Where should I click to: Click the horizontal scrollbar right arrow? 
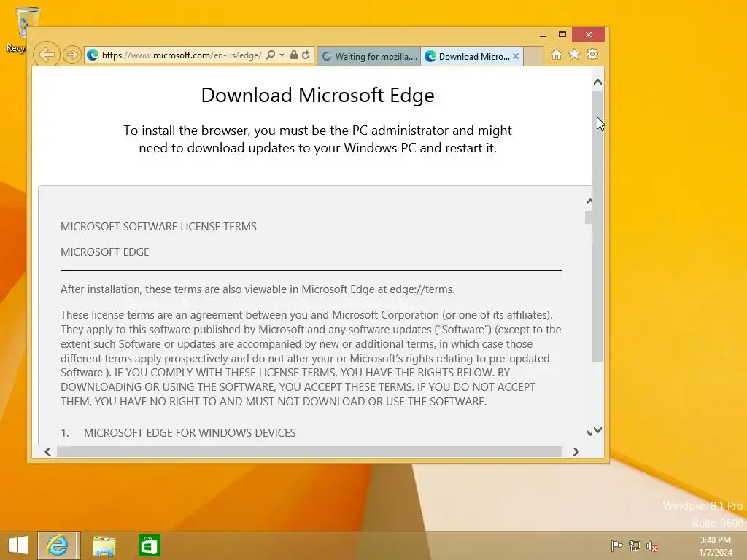pyautogui.click(x=576, y=451)
